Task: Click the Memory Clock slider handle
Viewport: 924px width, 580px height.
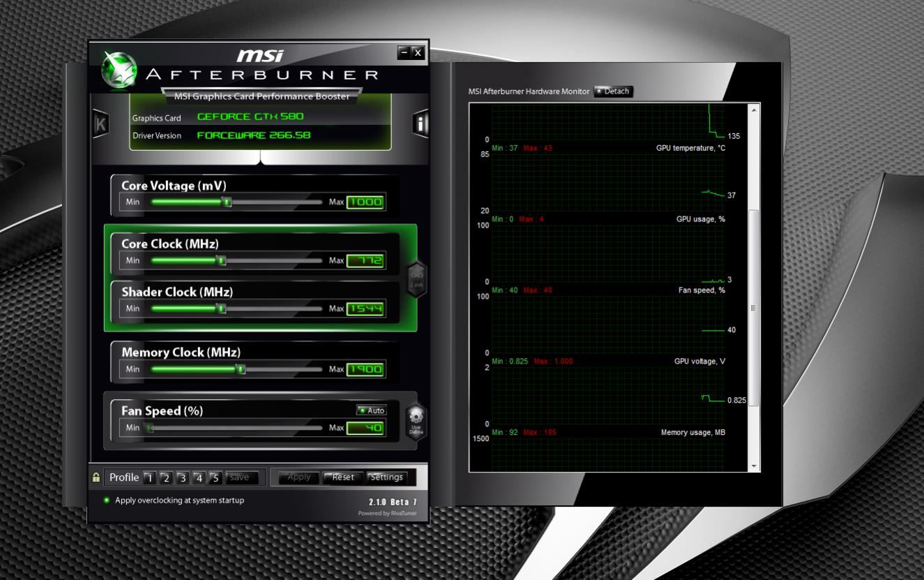Action: [241, 369]
